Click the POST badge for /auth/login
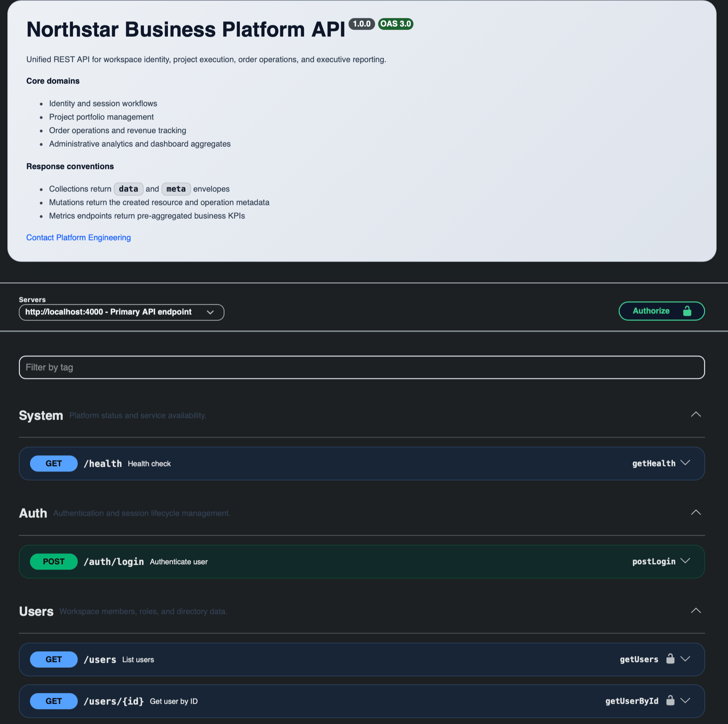Viewport: 728px width, 724px height. (x=54, y=561)
